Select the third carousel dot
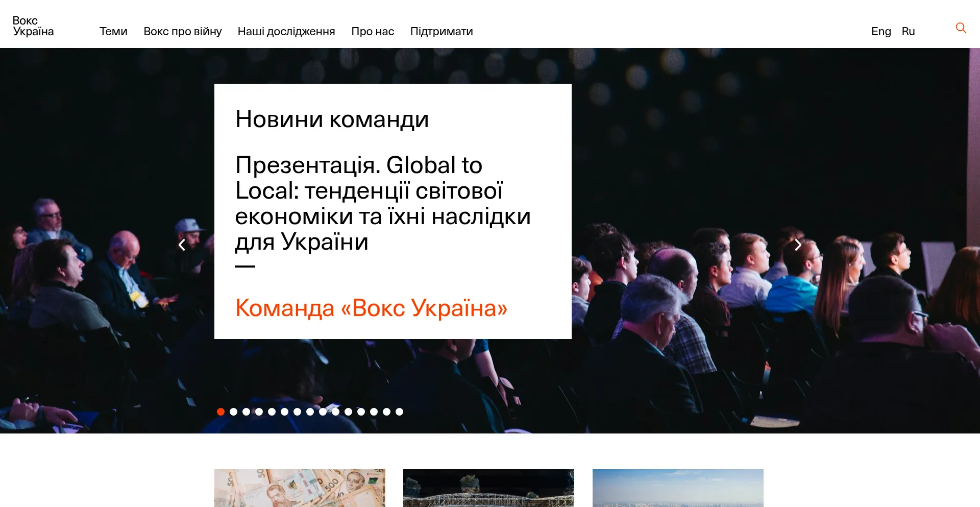The image size is (980, 507). [246, 412]
